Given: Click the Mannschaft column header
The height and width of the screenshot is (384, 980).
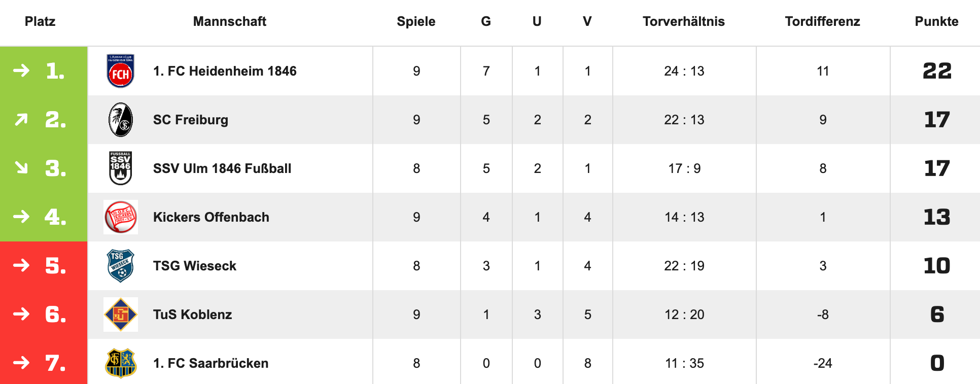Looking at the screenshot, I should coord(229,21).
